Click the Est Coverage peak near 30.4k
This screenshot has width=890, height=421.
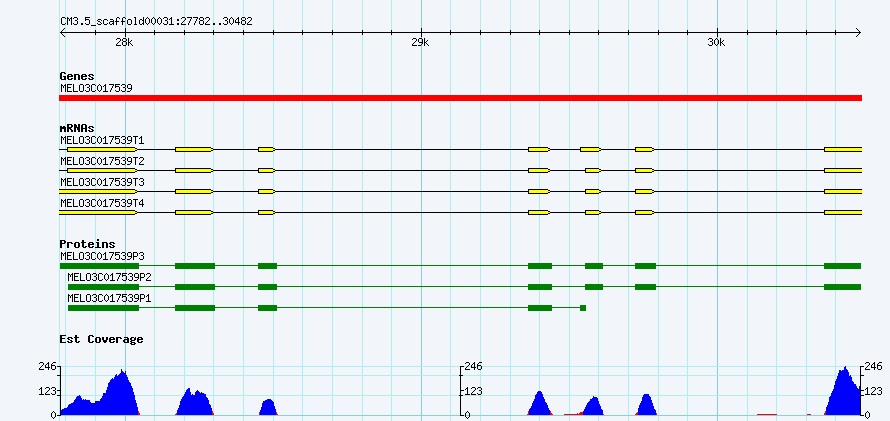click(845, 390)
